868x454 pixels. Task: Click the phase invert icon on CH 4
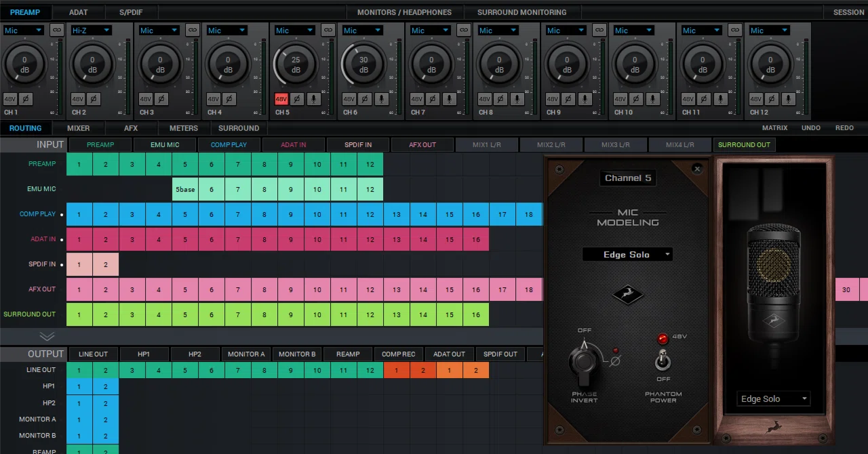click(229, 99)
